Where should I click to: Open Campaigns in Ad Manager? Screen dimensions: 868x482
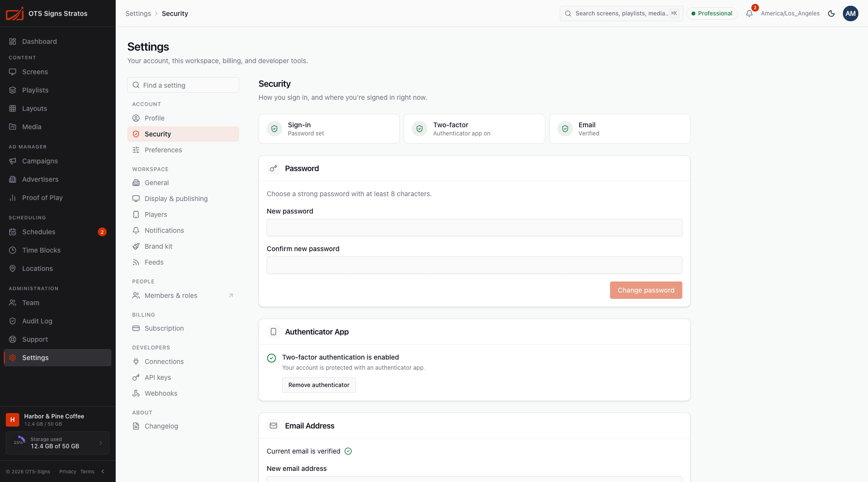point(58,161)
